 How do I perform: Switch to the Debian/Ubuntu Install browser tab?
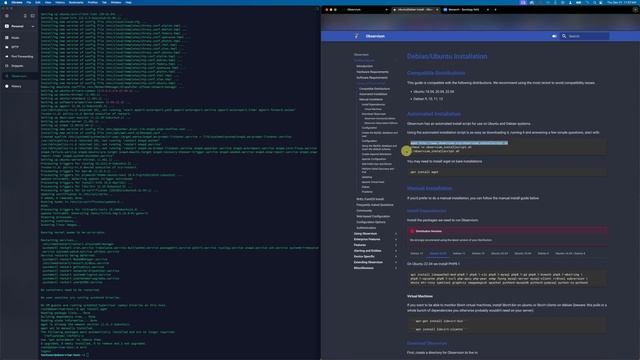(415, 9)
